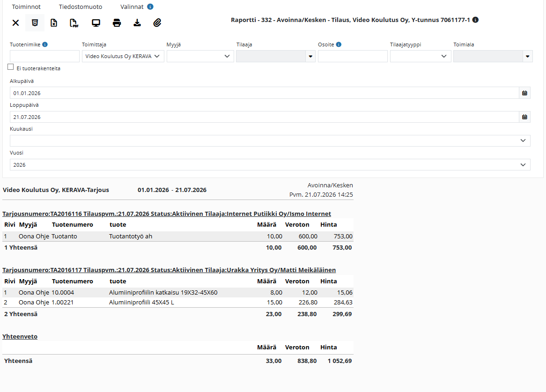Expand the Toimittaja dropdown
Screen dimensions: 546x392
123,56
